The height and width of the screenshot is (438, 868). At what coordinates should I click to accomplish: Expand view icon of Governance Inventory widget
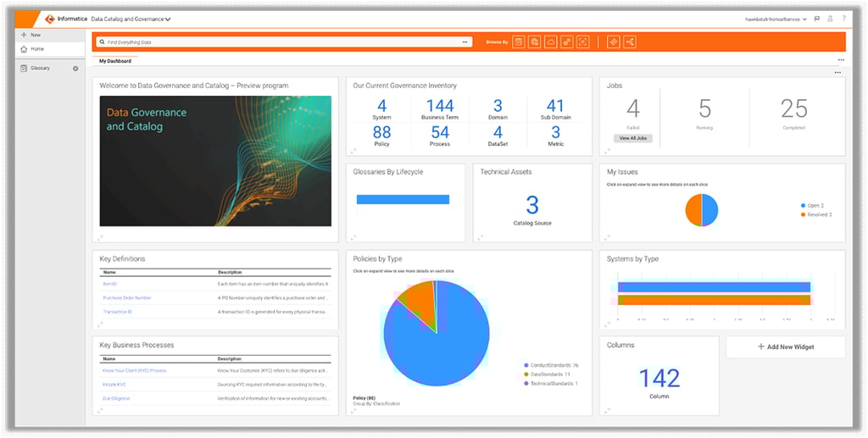pyautogui.click(x=353, y=151)
